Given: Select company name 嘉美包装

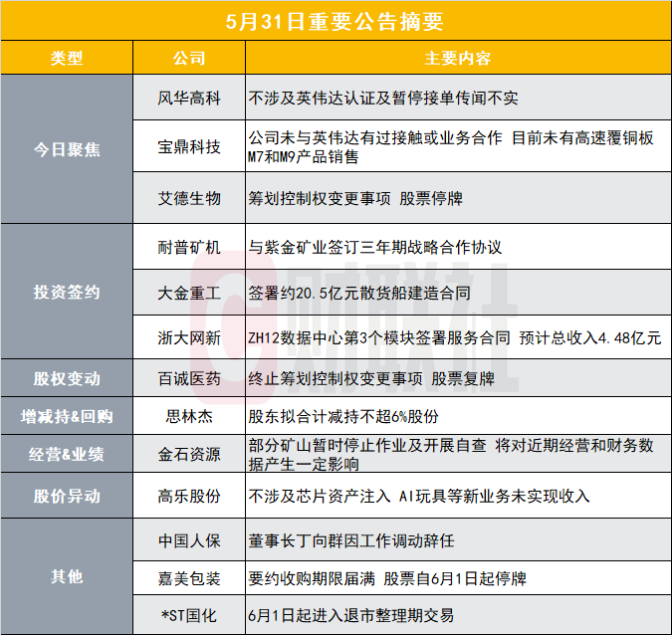Looking at the screenshot, I should [x=189, y=578].
